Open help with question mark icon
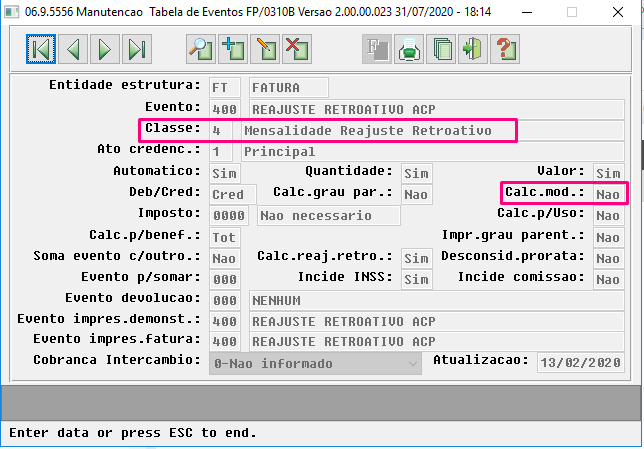This screenshot has width=644, height=449. point(505,49)
